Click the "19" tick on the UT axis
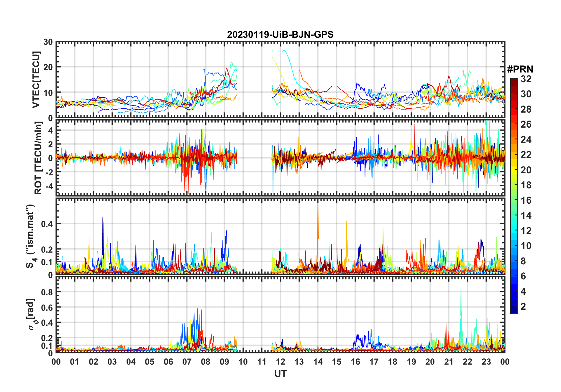 (x=411, y=362)
